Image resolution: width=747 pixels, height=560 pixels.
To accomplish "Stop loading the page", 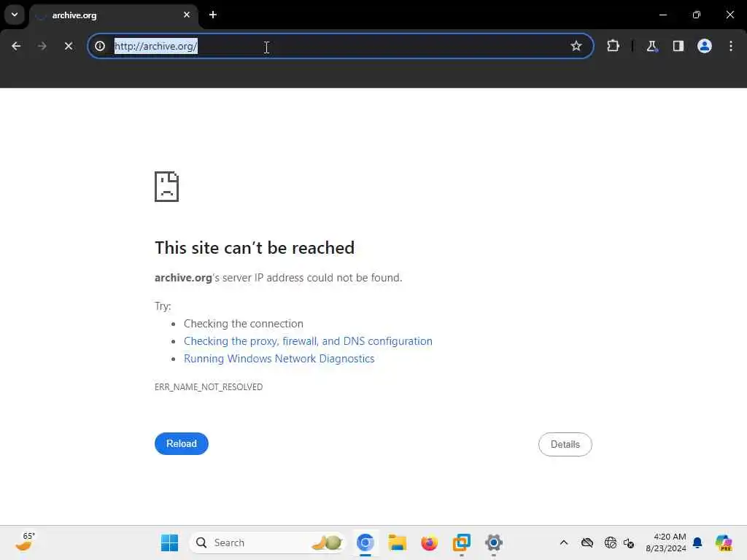I will (x=69, y=46).
